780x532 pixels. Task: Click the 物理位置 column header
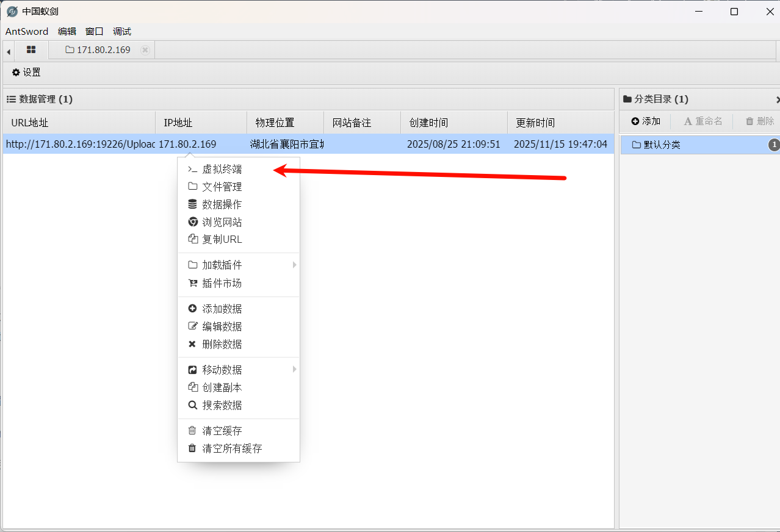pos(285,123)
